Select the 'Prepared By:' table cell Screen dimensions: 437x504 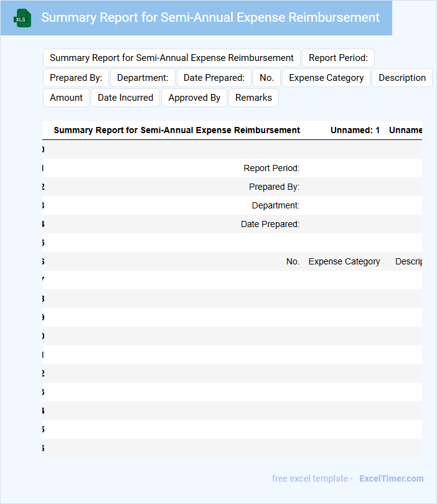274,187
